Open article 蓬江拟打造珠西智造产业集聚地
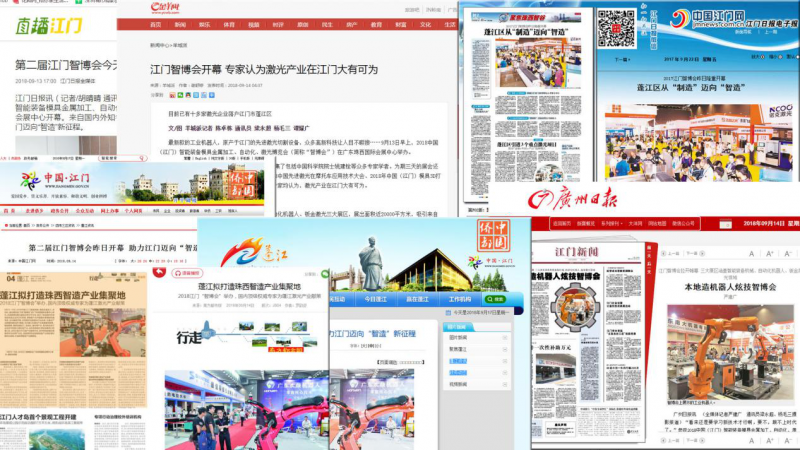This screenshot has height=450, width=800. pos(238,284)
